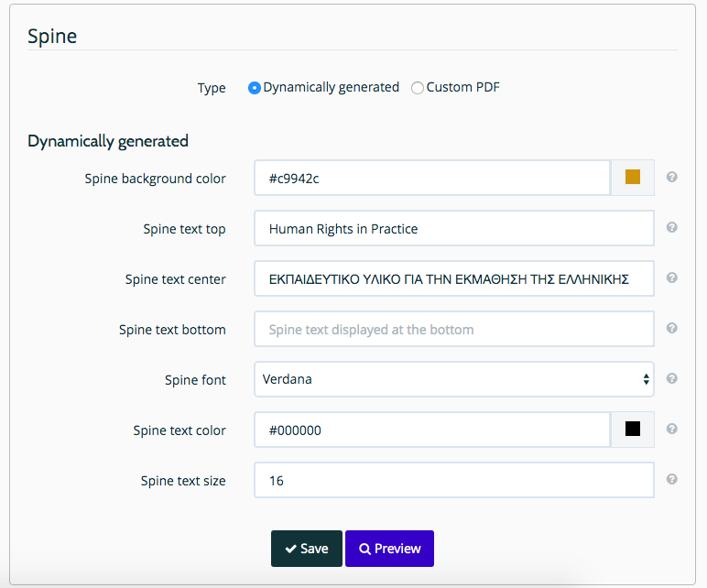Open help for Spine text color
The image size is (707, 588).
[x=672, y=429]
